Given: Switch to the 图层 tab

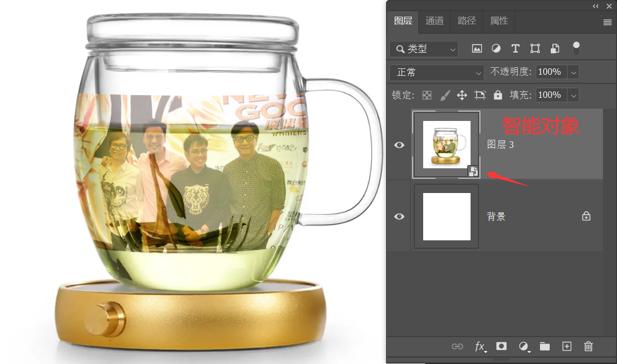Looking at the screenshot, I should pos(403,21).
